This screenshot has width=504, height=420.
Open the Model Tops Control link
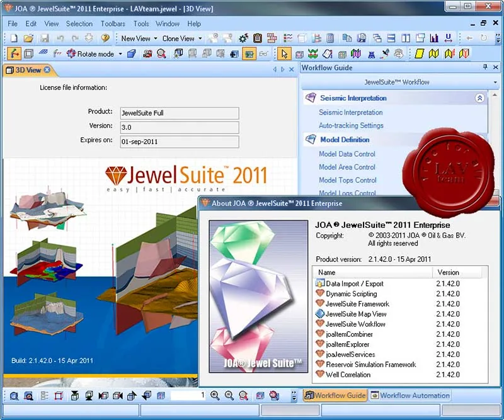coord(348,180)
